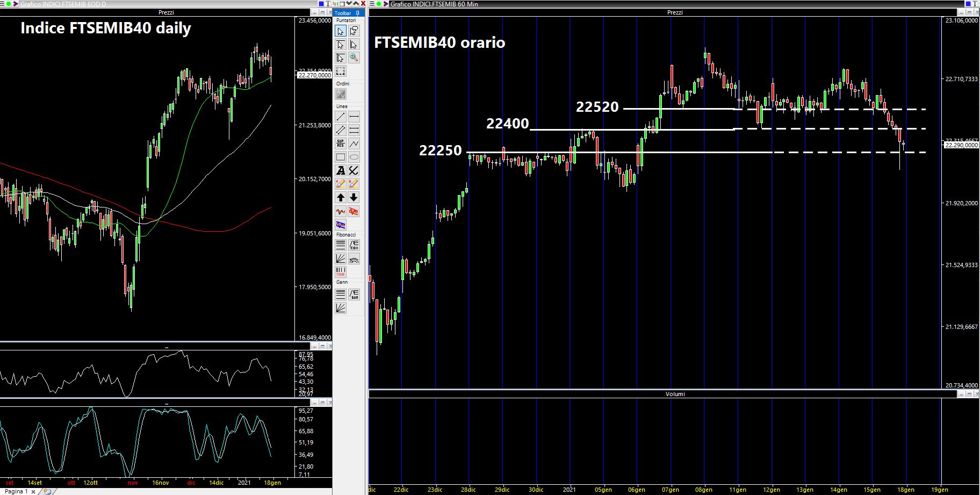
Task: Select the red pencil edit tool on the left
Action: (x=341, y=184)
